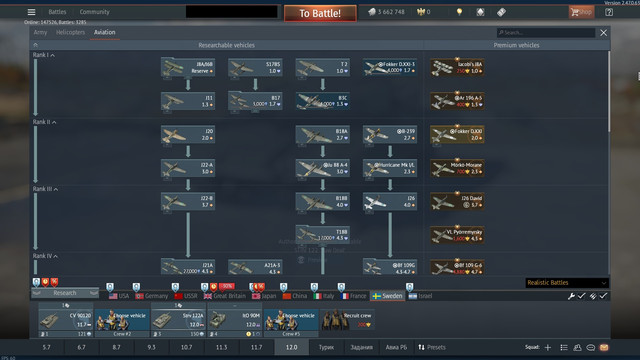Open the Community menu
640x360 pixels.
[x=94, y=12]
